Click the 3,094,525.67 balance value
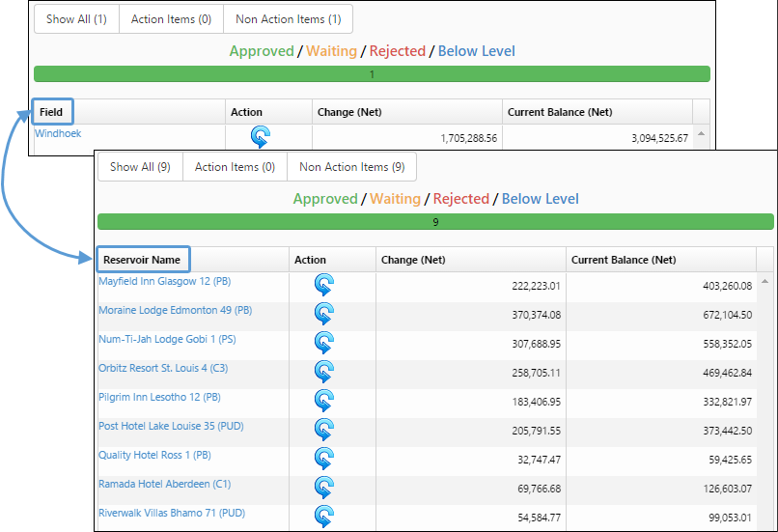 pyautogui.click(x=660, y=138)
